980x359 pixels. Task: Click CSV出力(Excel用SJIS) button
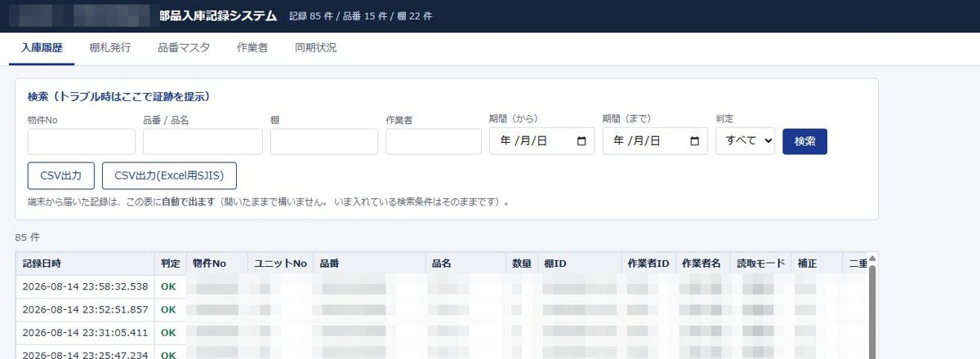[169, 175]
